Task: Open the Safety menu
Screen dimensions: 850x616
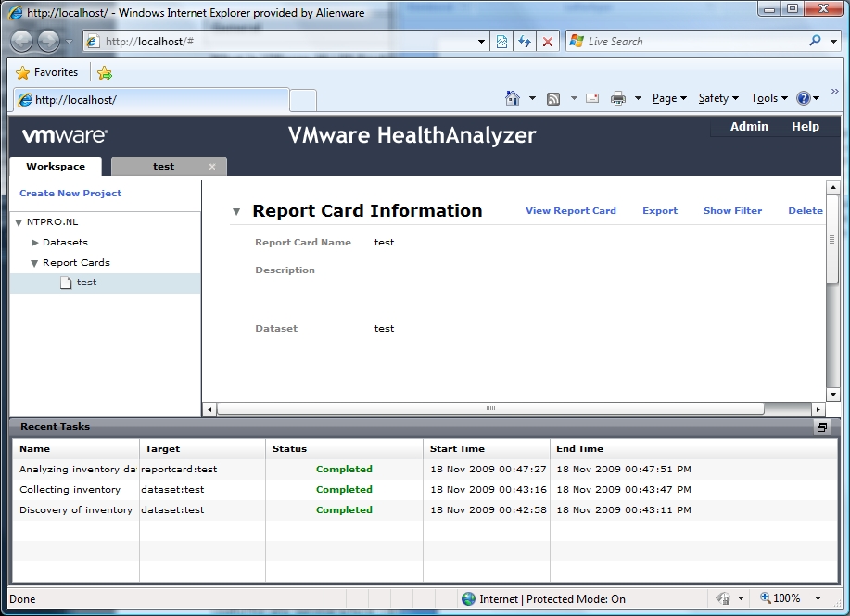Action: pyautogui.click(x=718, y=98)
